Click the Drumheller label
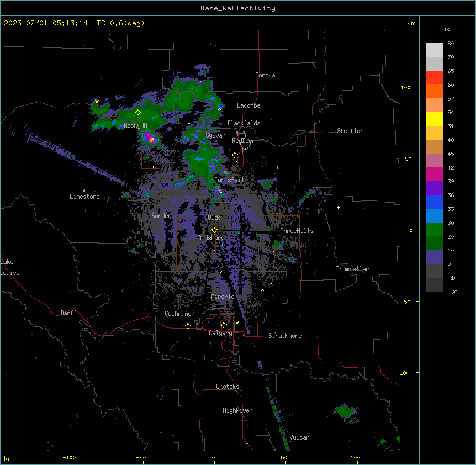 352,269
